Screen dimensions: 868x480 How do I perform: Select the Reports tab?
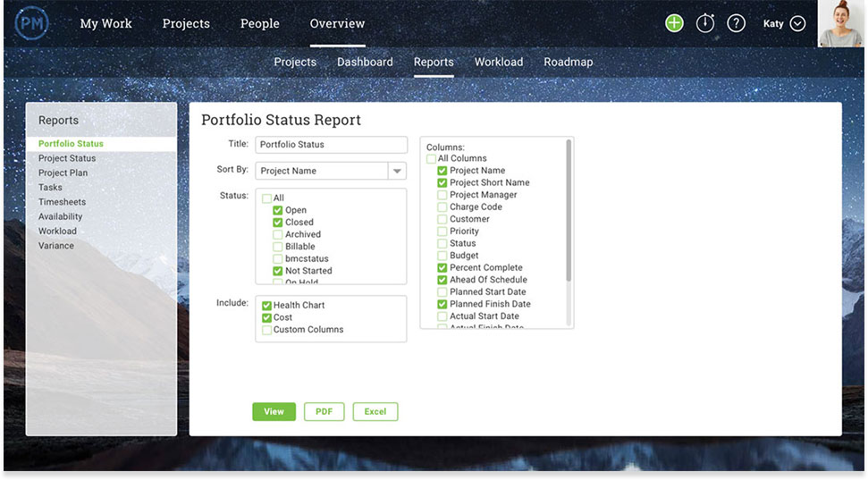[x=434, y=62]
